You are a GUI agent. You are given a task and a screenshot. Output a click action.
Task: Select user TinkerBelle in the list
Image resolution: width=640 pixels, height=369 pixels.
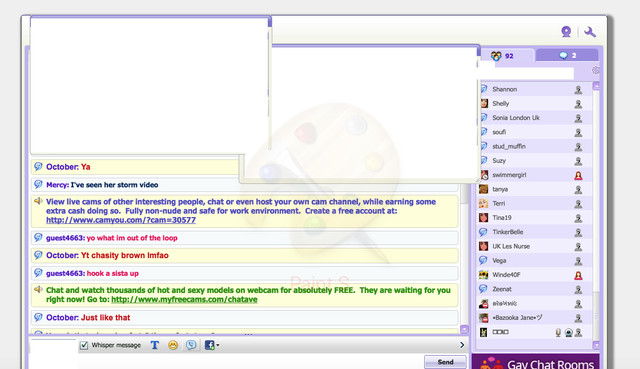point(535,232)
